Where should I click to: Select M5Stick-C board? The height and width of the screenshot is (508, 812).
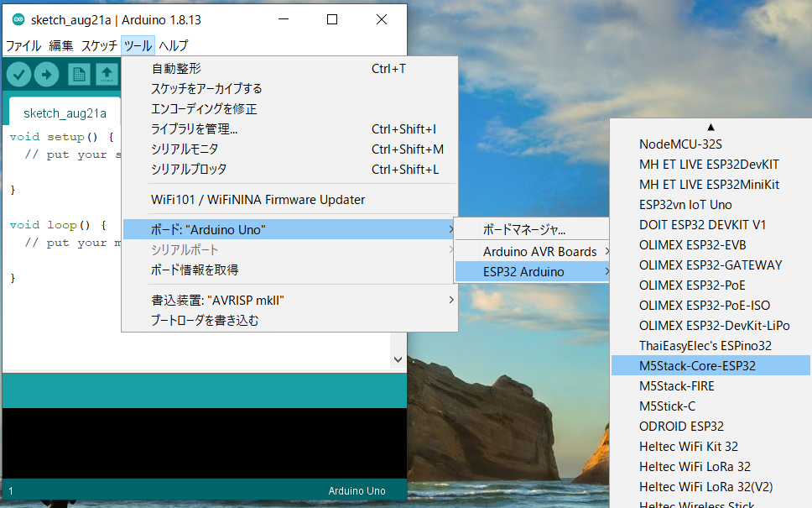[x=710, y=406]
